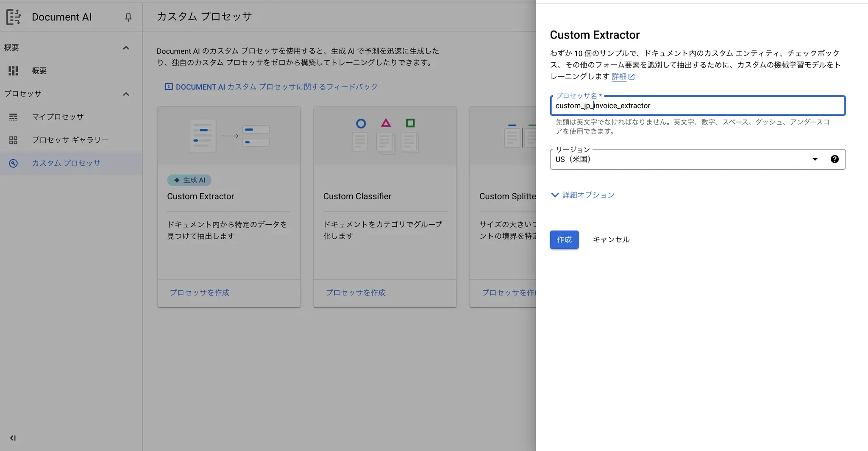The height and width of the screenshot is (451, 868).
Task: Focus the プロセッサ名 text field
Action: pos(698,106)
